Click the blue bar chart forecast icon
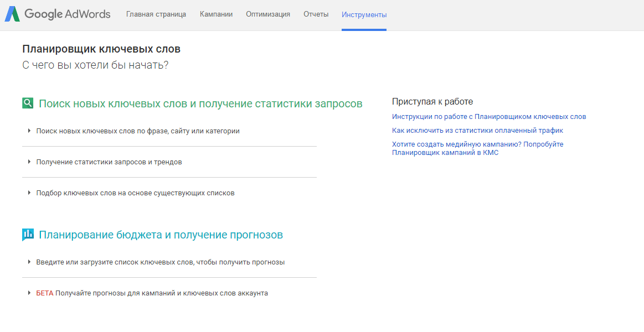Screen dimensions: 644x332 (x=28, y=235)
